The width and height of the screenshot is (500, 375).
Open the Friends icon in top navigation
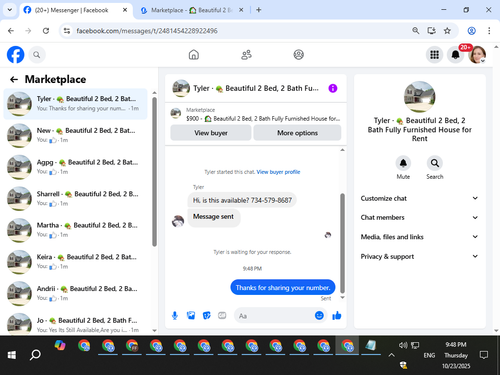point(246,55)
